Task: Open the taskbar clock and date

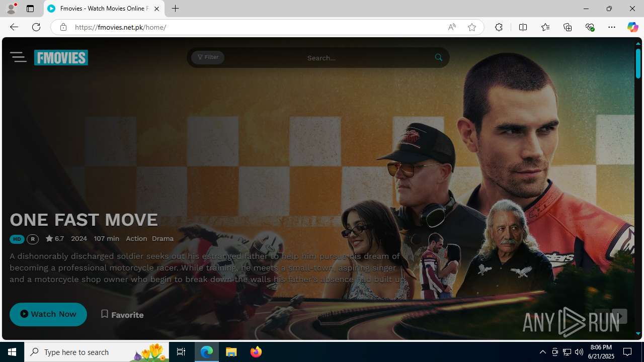Action: pyautogui.click(x=602, y=352)
